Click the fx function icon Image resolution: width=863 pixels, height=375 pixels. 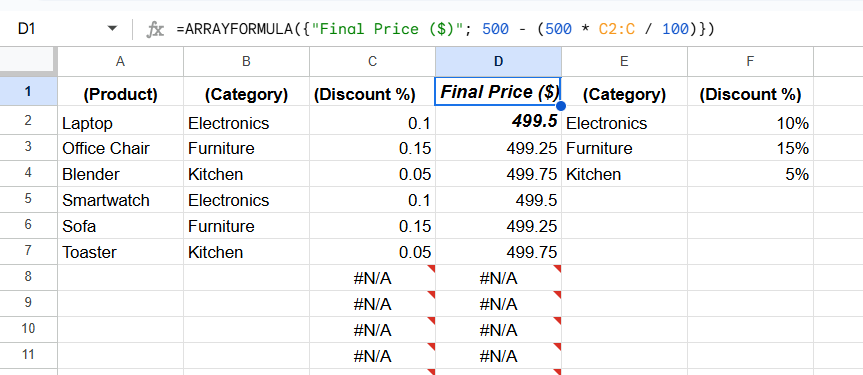click(x=155, y=29)
